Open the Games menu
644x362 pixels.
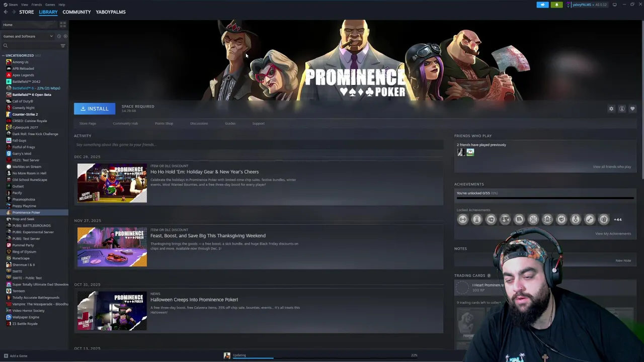[50, 5]
